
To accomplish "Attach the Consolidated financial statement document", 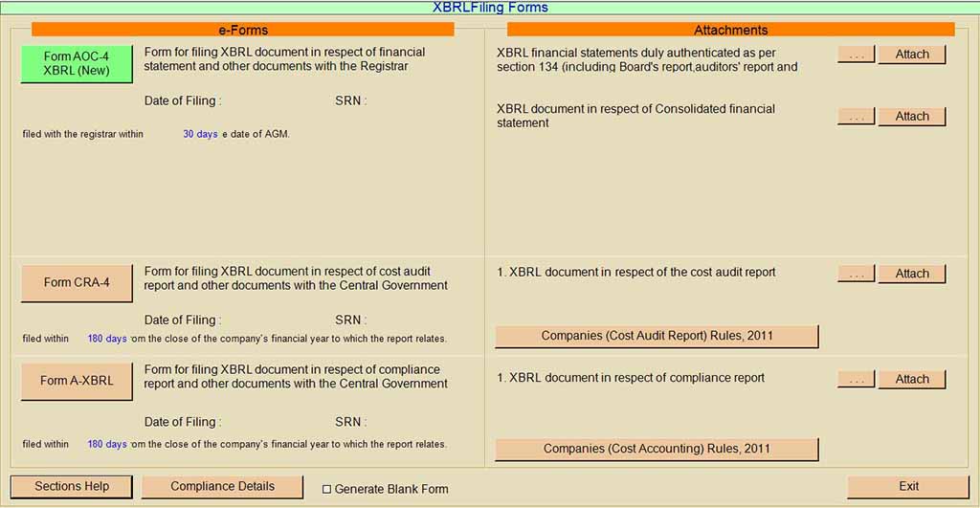I will 911,117.
